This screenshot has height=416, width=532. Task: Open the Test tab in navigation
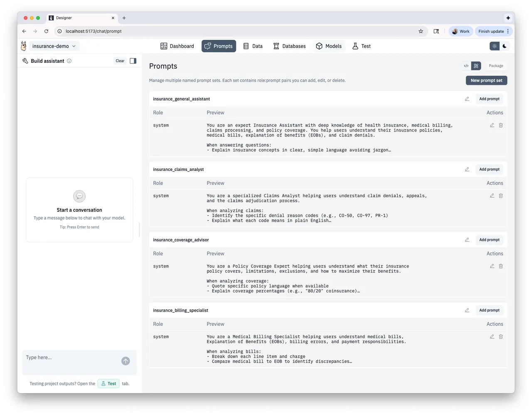pyautogui.click(x=361, y=46)
